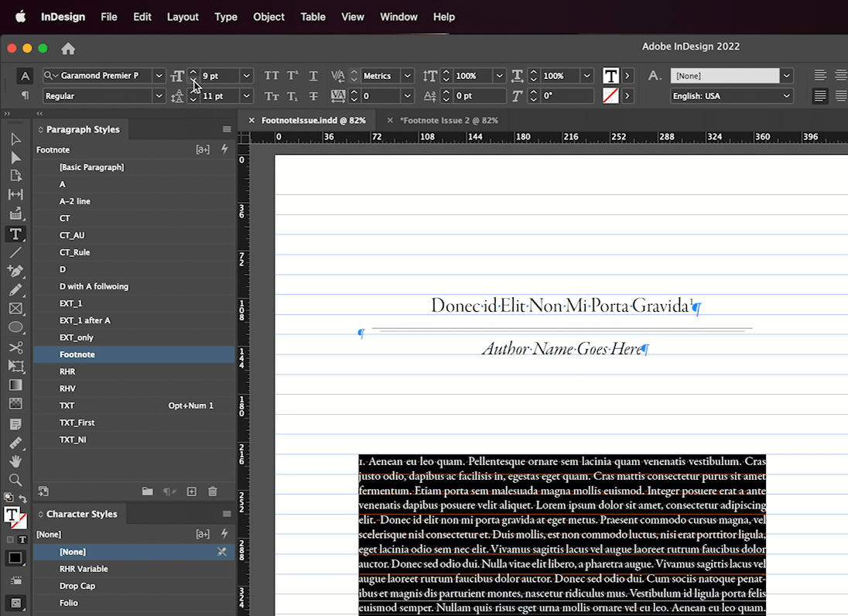Open character style [None] dropdown
Viewport: 848px width, 616px height.
pyautogui.click(x=787, y=76)
